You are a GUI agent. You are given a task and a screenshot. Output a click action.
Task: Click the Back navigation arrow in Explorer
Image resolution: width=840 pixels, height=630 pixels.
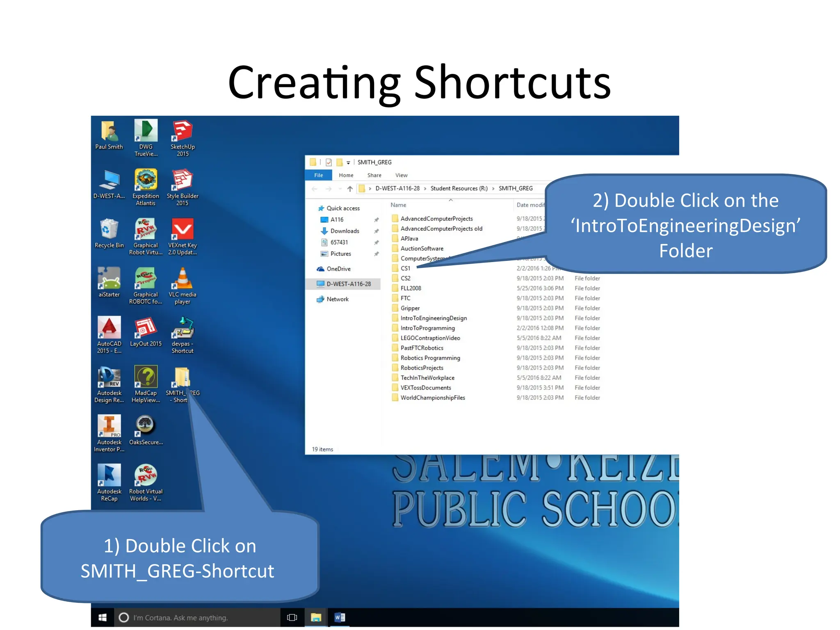[315, 189]
